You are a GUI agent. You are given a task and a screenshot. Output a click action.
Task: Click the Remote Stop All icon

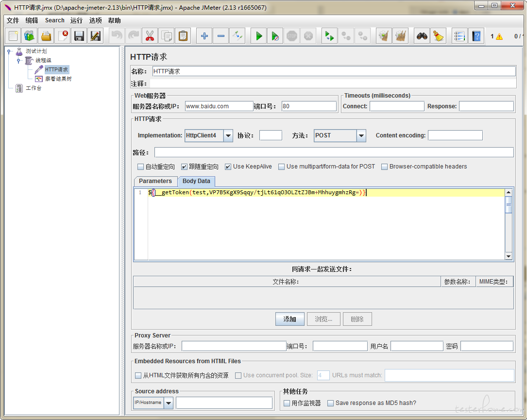pyautogui.click(x=346, y=36)
